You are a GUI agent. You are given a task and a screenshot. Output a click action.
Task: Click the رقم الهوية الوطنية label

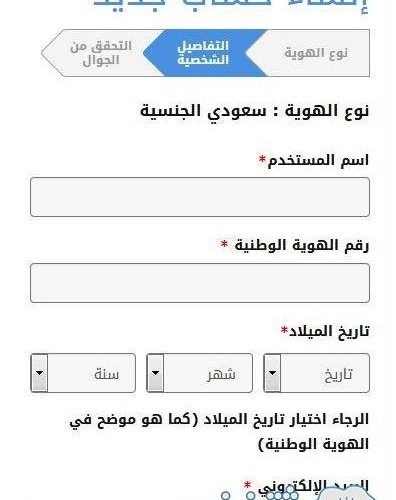(x=302, y=246)
